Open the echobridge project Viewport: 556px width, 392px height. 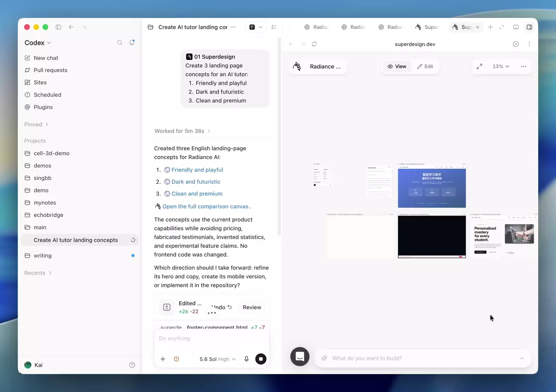tap(48, 215)
